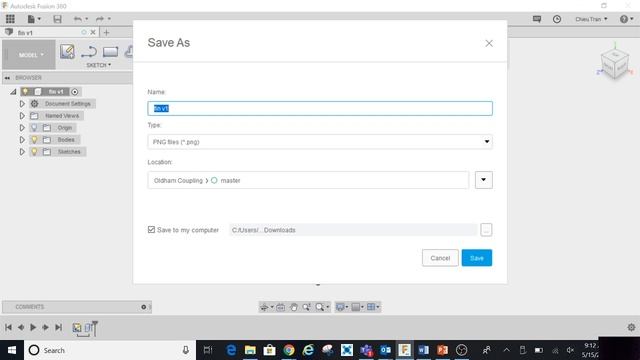
Task: Click the timeline end marker
Action: (x=95, y=328)
